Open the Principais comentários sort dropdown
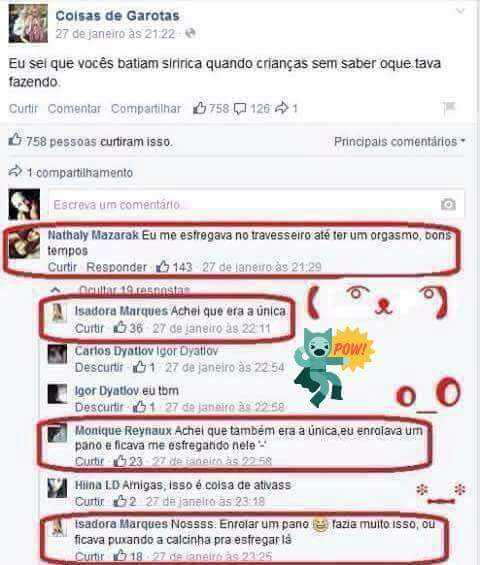 coord(400,142)
